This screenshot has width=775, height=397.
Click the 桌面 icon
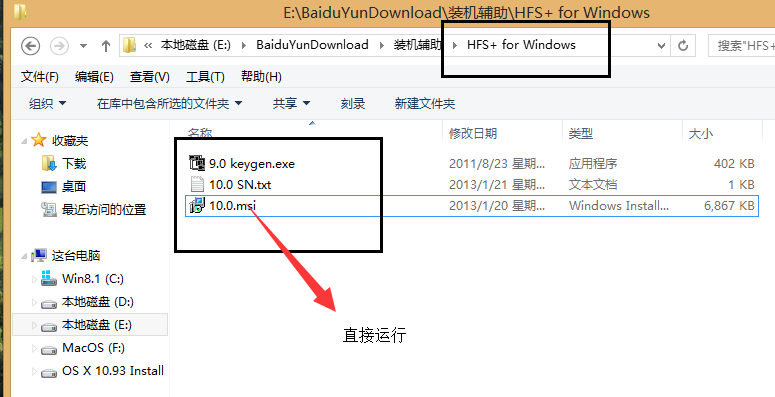coord(49,187)
